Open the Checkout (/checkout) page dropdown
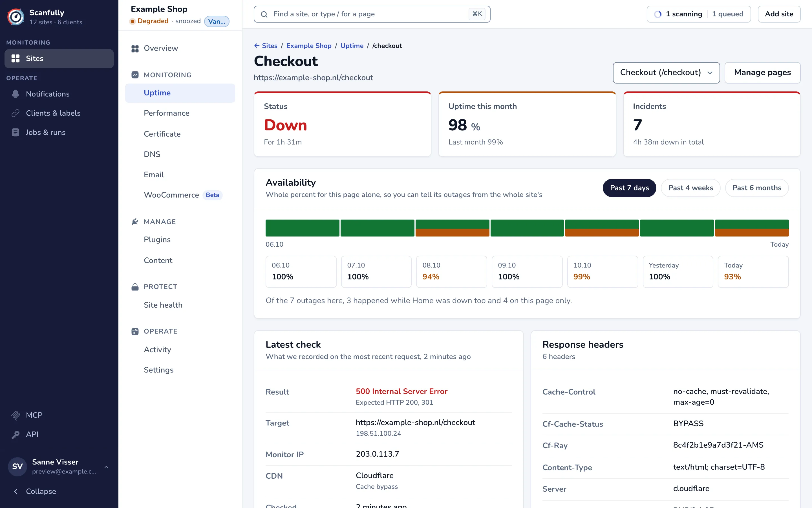 (666, 73)
